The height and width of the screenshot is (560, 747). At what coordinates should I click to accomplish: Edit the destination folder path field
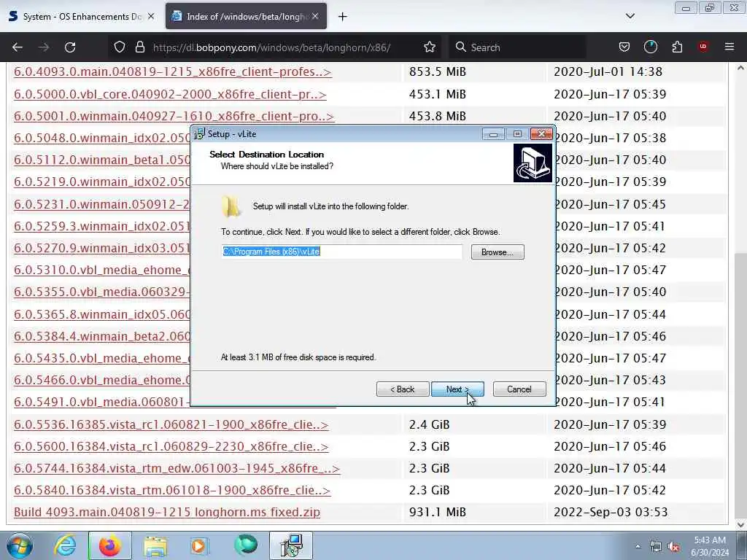(x=342, y=252)
